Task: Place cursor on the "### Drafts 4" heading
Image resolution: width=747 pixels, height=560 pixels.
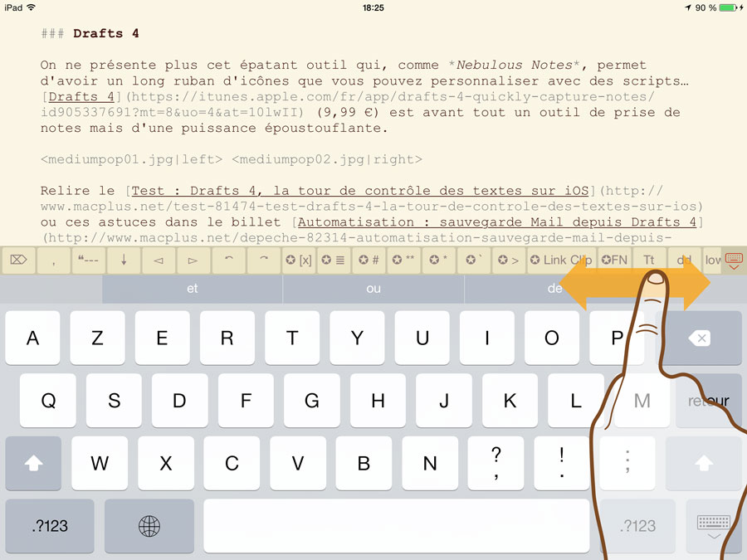Action: tap(90, 33)
